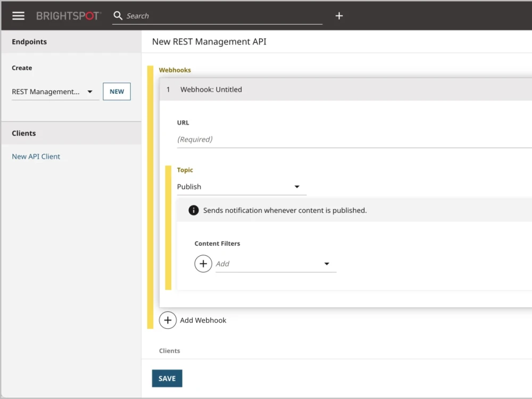This screenshot has height=399, width=532.
Task: Click the plus icon in the top bar
Action: click(339, 16)
